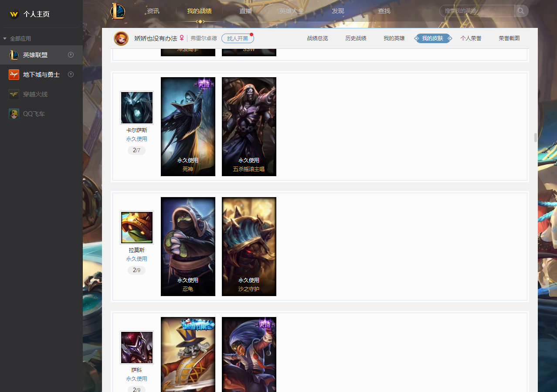Open the 资讯 navigation tab

click(153, 11)
